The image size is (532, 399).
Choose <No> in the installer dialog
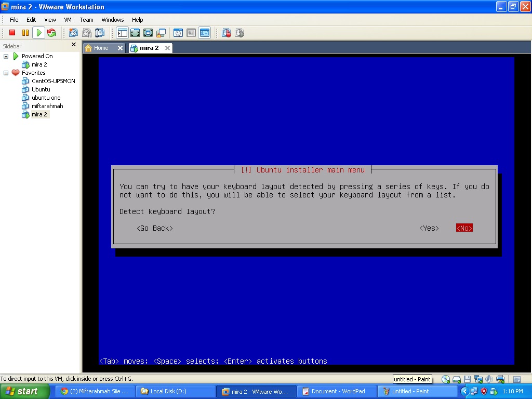[x=464, y=228]
